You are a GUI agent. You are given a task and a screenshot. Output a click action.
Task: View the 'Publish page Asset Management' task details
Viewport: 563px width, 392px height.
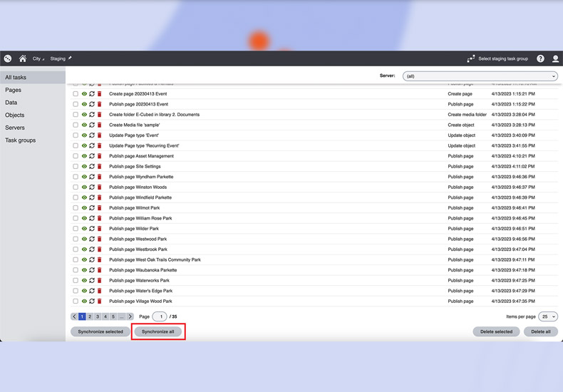tap(84, 156)
